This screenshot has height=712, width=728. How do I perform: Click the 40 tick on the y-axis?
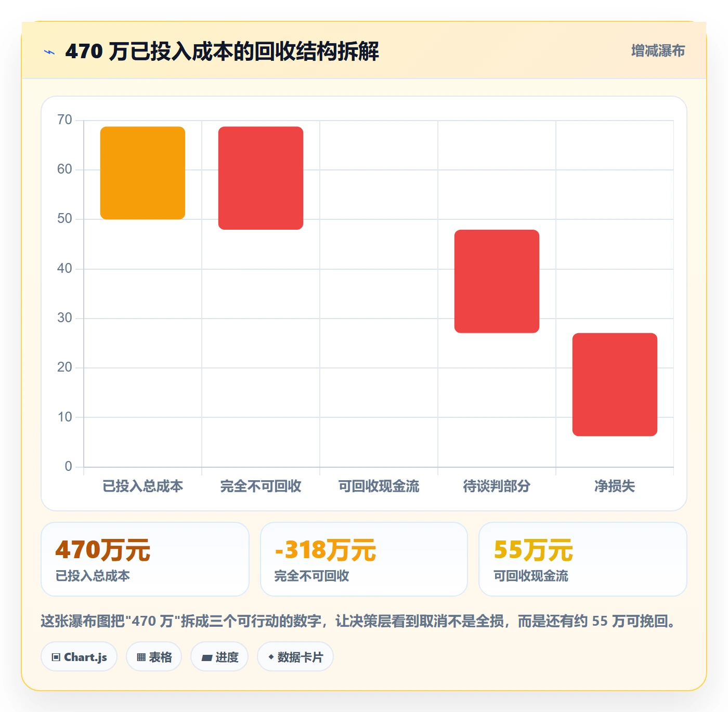[64, 269]
